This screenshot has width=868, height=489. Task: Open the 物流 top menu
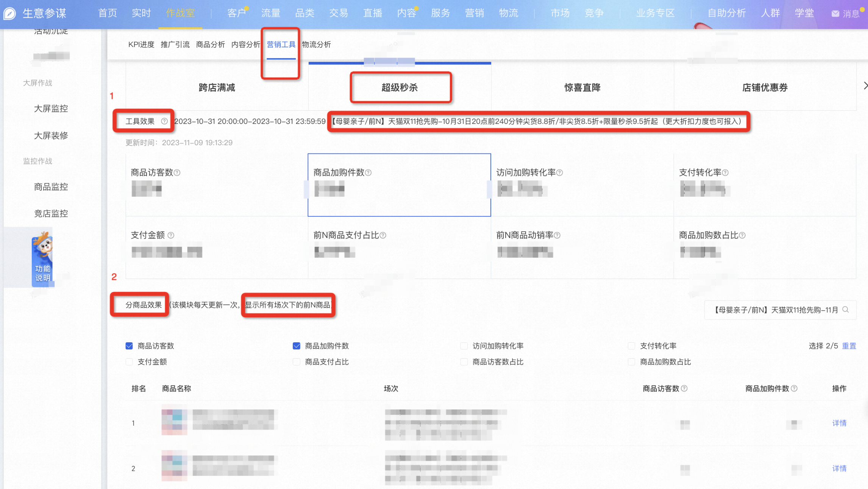tap(509, 13)
